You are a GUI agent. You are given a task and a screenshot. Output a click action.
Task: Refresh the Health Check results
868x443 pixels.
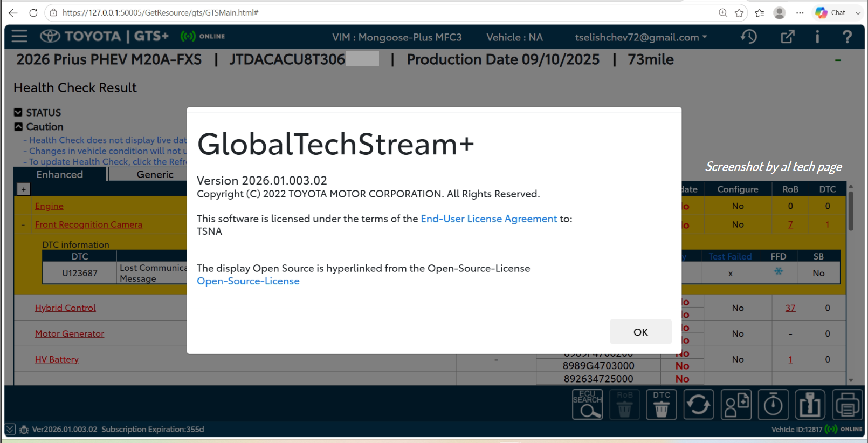(x=699, y=405)
